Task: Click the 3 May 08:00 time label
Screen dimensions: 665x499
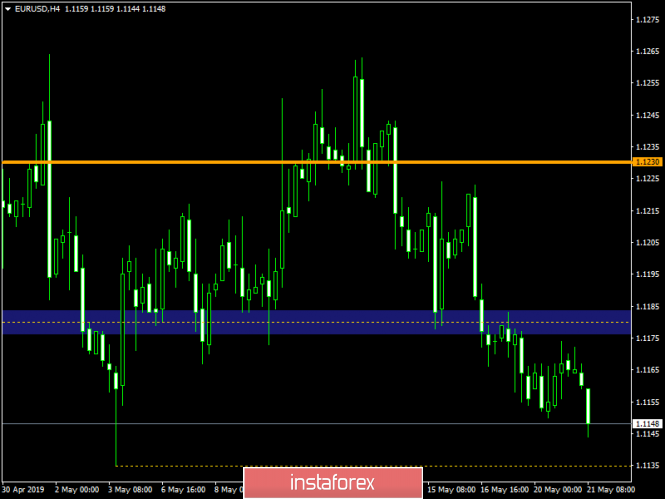Action: (130, 490)
